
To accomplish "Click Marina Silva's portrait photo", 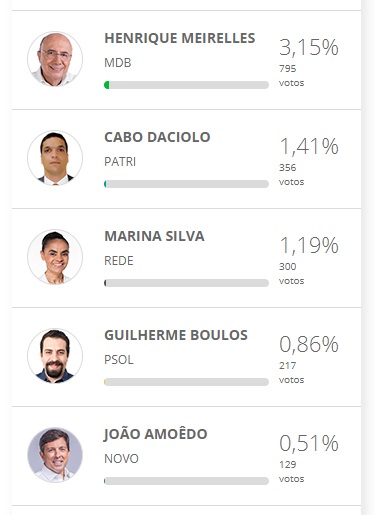I will pos(55,257).
